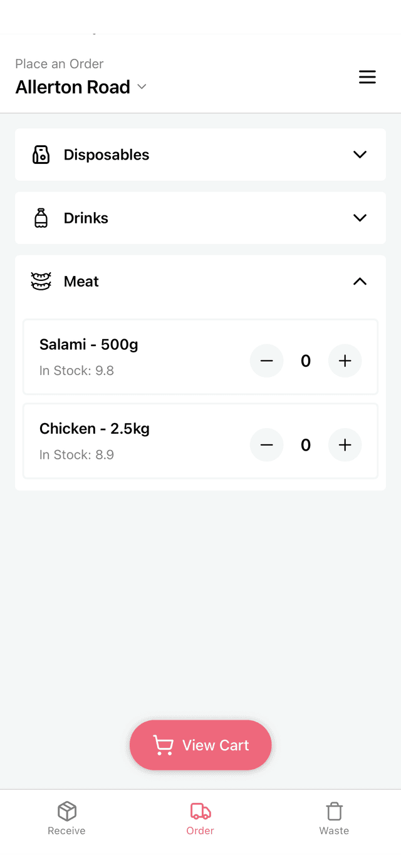Click the shopping cart icon inside View Cart

point(164,745)
